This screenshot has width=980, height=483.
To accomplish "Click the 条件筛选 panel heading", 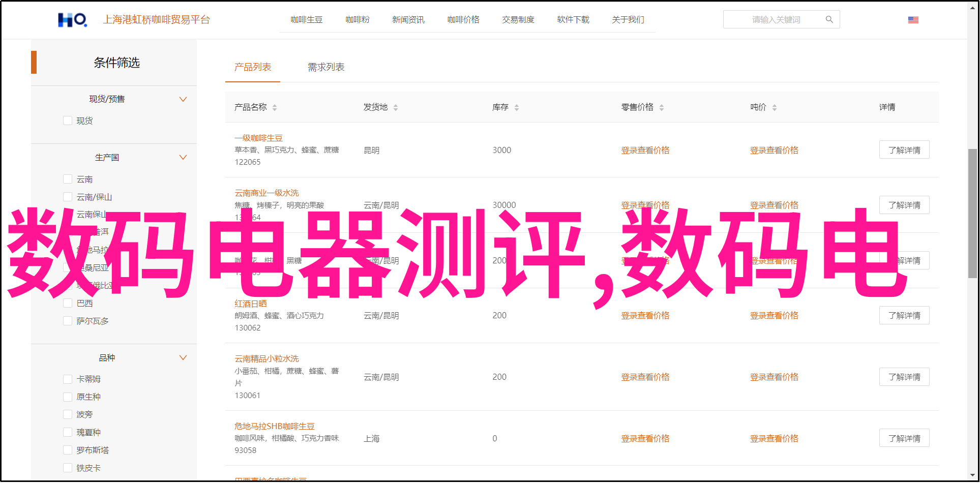I will pyautogui.click(x=116, y=63).
